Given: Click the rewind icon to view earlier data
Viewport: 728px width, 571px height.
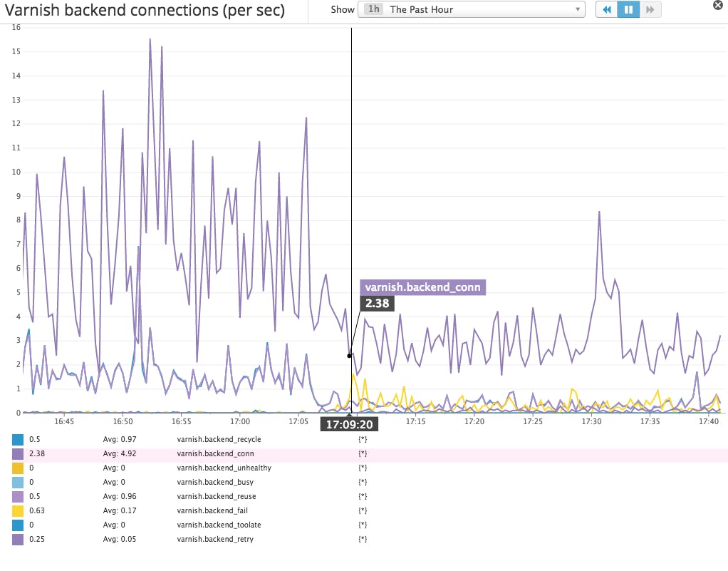Looking at the screenshot, I should pos(606,9).
